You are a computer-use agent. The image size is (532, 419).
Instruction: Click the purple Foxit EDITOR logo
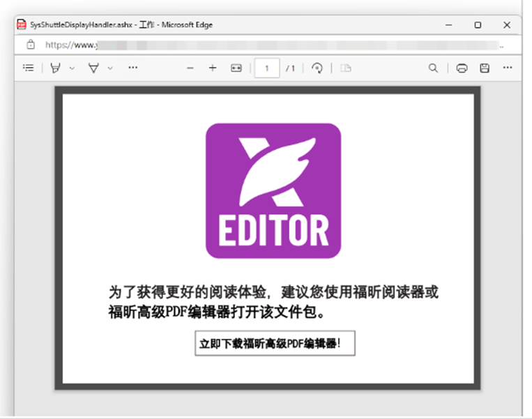273,190
